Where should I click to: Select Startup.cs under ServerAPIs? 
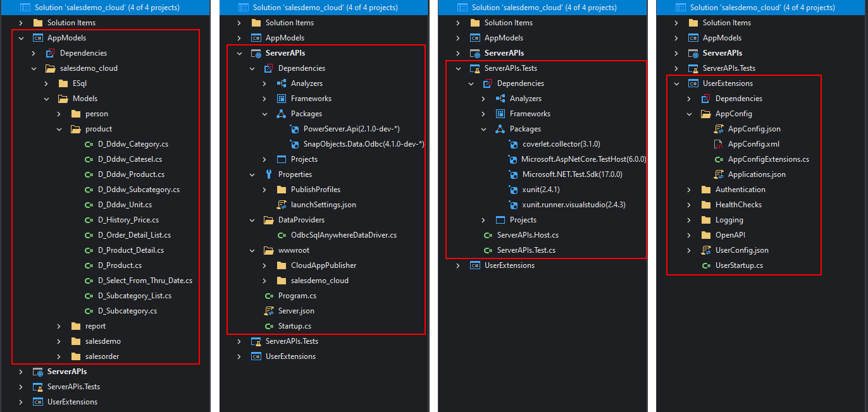pos(295,326)
